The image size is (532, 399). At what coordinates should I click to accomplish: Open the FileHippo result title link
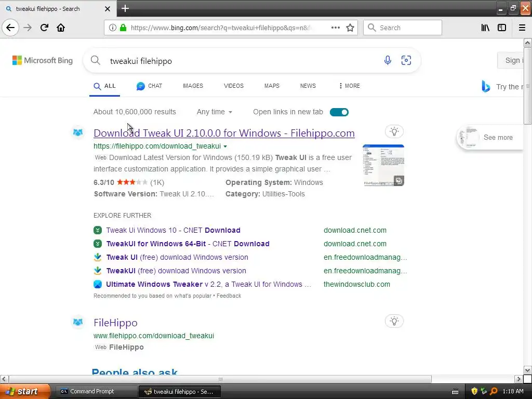click(115, 323)
